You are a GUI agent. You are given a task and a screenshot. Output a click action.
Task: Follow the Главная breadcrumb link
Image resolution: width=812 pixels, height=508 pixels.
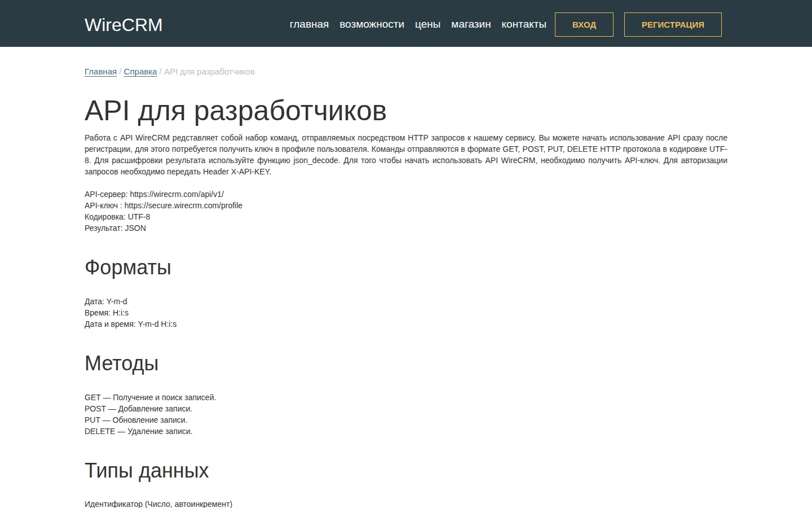[100, 72]
